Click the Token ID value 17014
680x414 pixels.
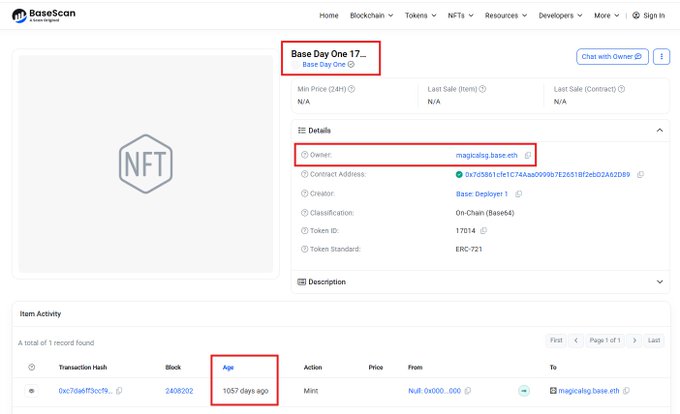(465, 231)
